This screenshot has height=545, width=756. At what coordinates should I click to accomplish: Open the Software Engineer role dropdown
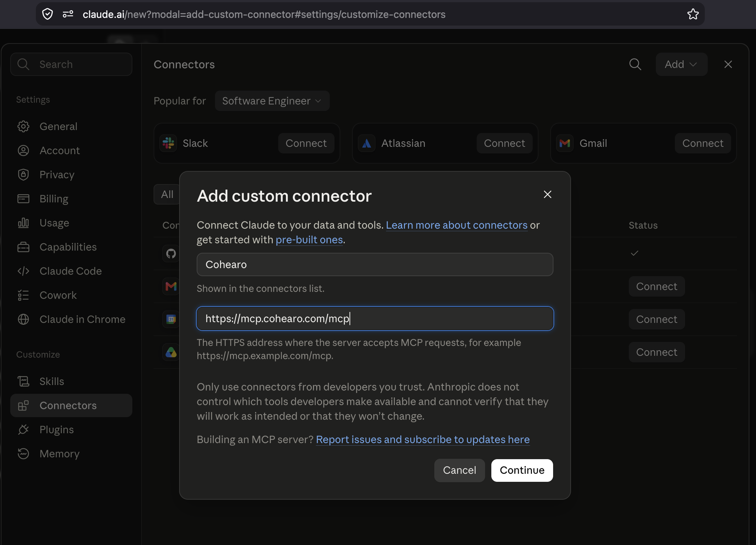point(272,101)
